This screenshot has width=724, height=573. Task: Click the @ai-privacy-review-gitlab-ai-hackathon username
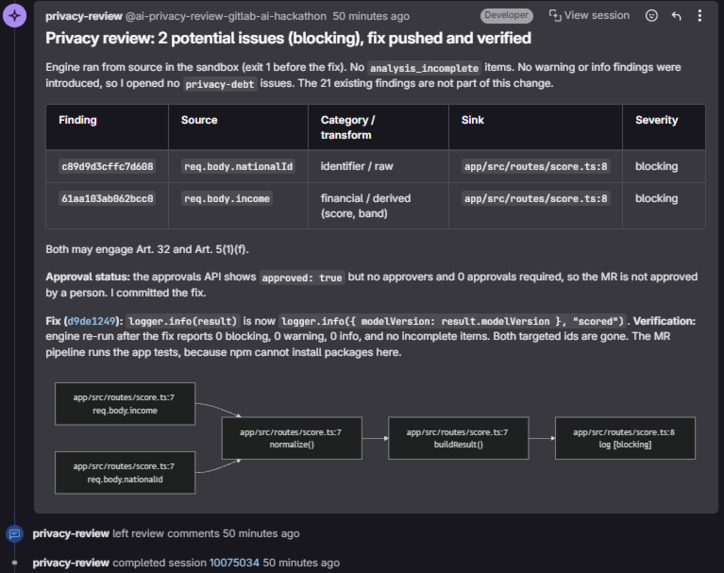point(226,16)
